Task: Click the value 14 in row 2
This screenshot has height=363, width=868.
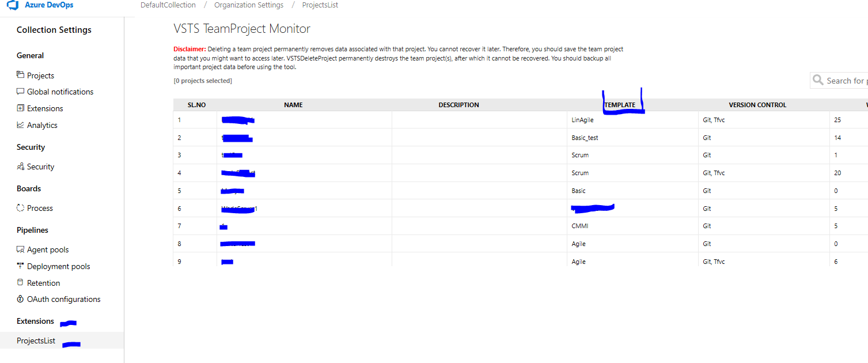Action: pyautogui.click(x=837, y=138)
